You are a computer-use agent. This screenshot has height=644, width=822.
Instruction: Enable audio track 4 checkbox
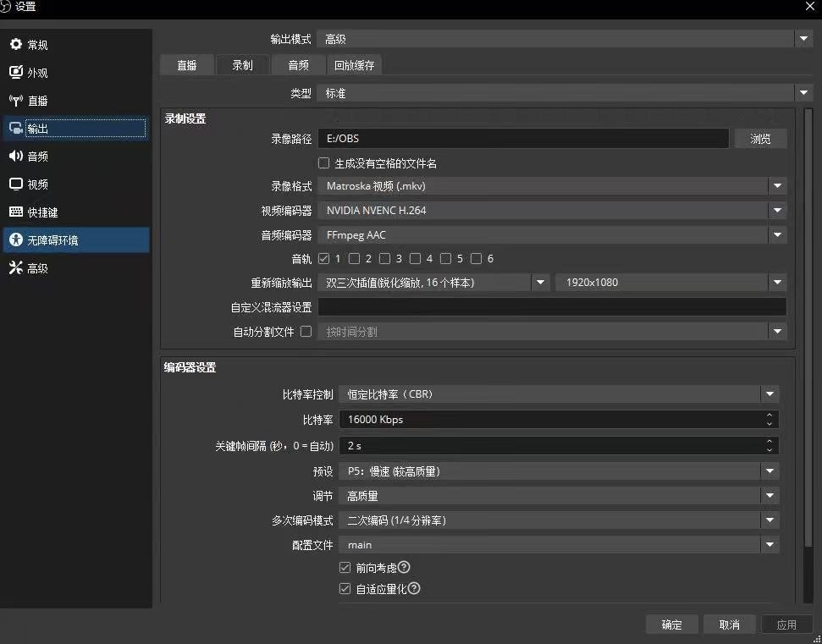point(415,258)
